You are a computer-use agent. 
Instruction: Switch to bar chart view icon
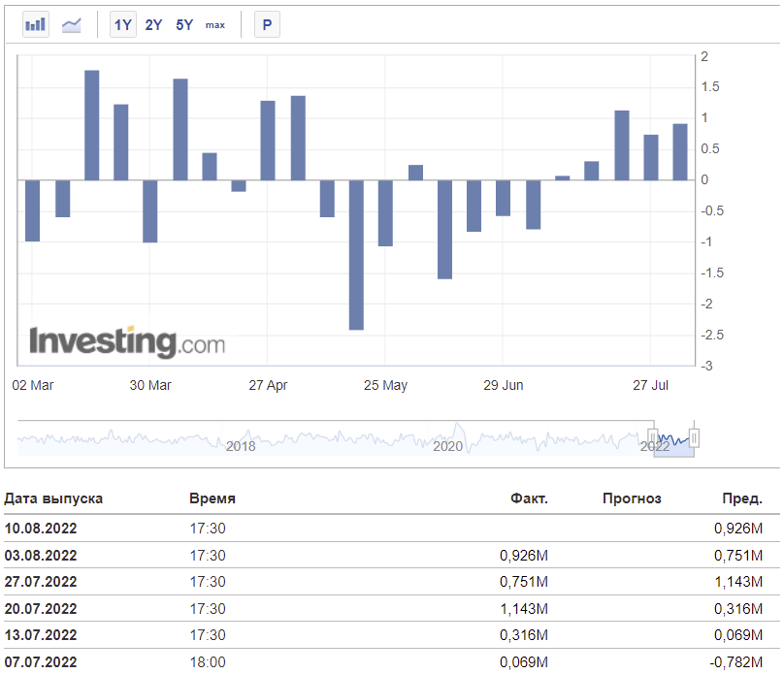[36, 24]
